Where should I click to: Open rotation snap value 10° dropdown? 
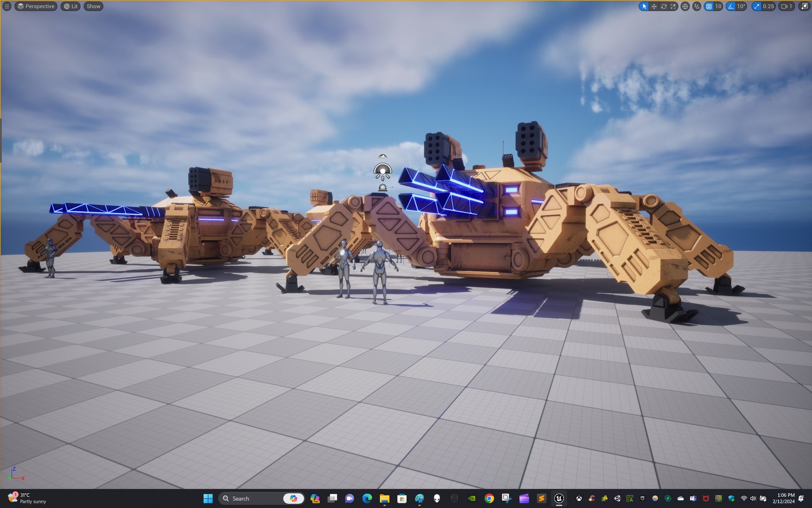pyautogui.click(x=742, y=6)
